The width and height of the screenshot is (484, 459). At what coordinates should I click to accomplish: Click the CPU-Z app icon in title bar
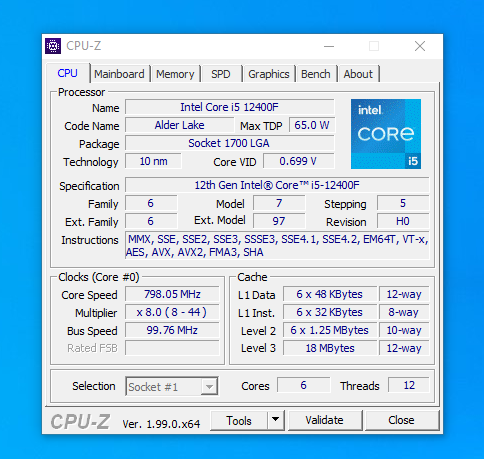[x=53, y=46]
